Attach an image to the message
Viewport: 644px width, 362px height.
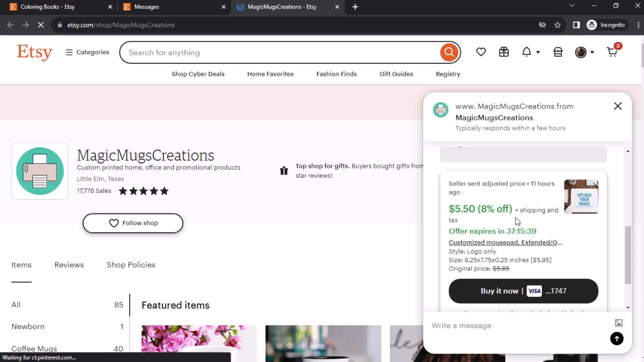pyautogui.click(x=619, y=323)
